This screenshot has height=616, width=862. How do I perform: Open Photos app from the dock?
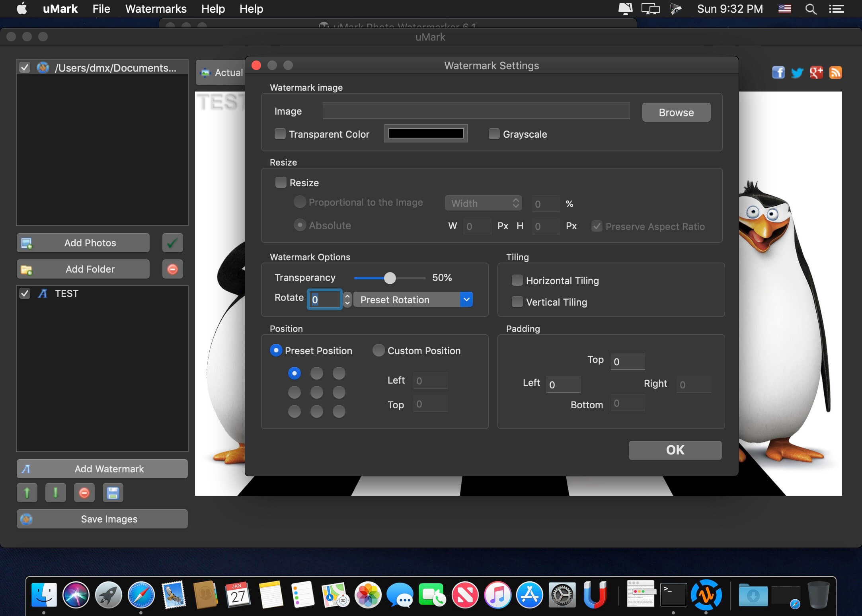(368, 595)
